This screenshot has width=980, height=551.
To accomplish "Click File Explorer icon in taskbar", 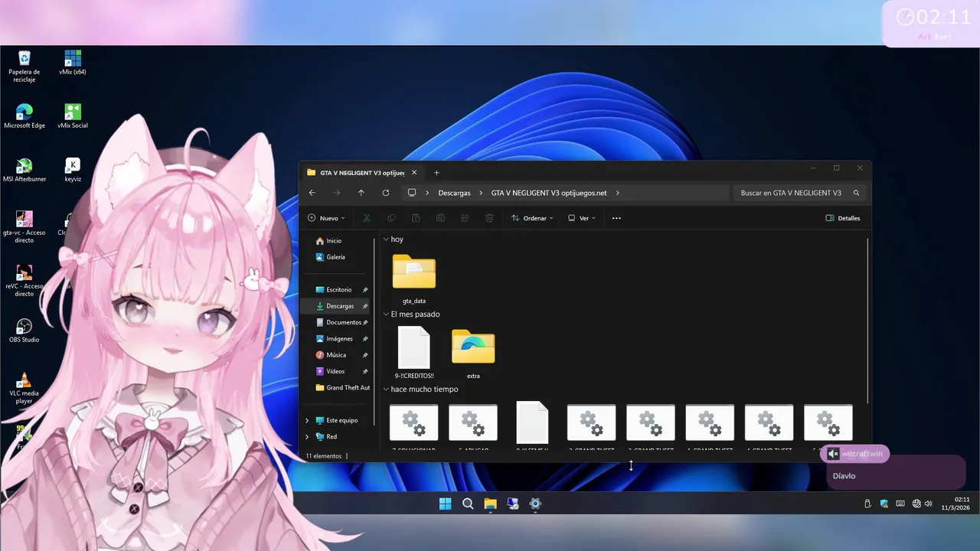I will click(x=490, y=504).
